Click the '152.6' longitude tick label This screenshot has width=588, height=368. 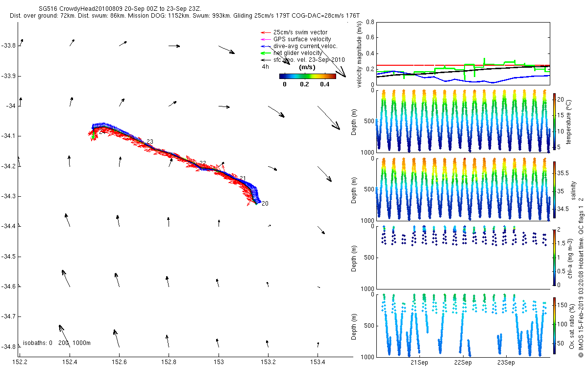(119, 362)
